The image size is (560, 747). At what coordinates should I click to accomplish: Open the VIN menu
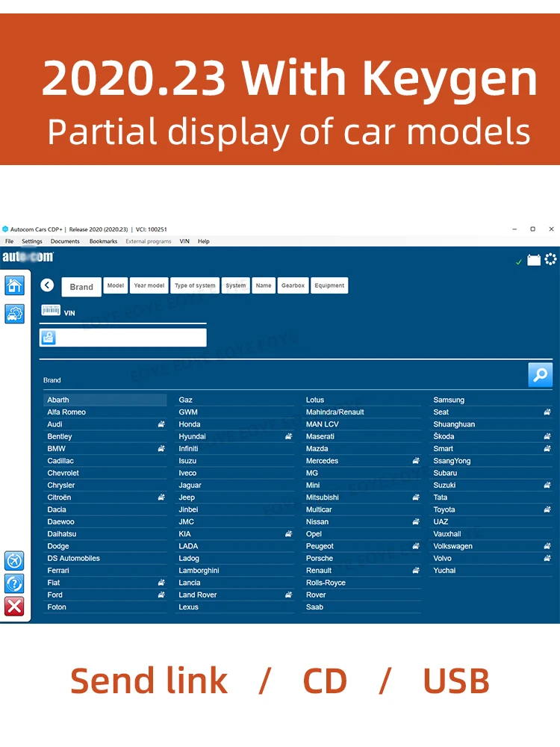(184, 241)
